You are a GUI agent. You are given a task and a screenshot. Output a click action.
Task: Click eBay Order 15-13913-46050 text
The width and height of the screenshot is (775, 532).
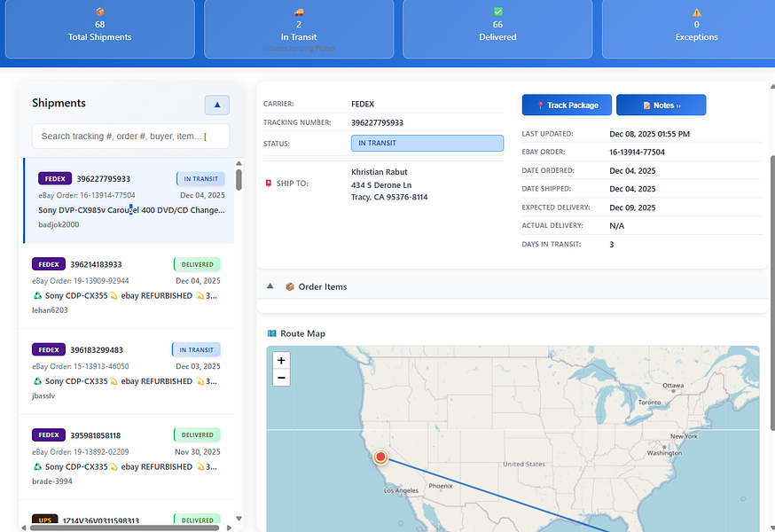tap(81, 366)
